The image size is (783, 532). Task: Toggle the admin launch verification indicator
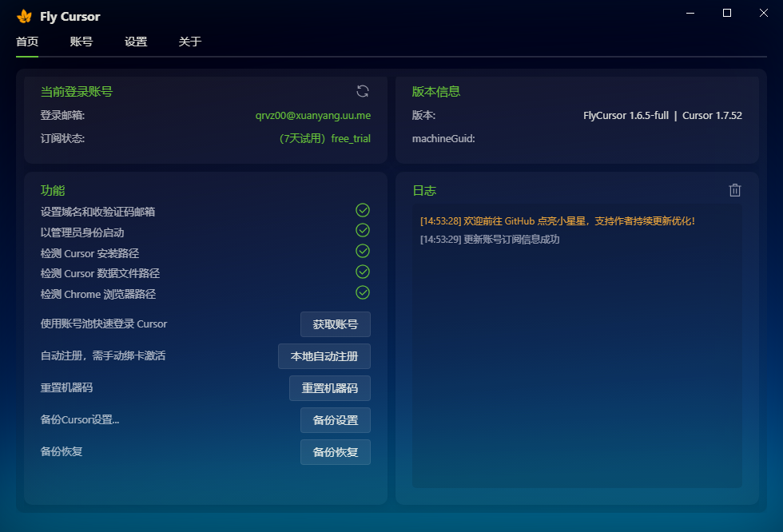click(x=363, y=230)
